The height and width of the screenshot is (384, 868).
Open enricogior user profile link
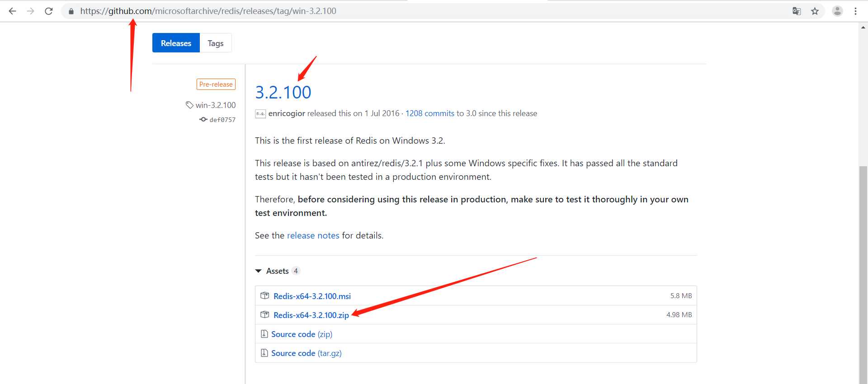[287, 113]
